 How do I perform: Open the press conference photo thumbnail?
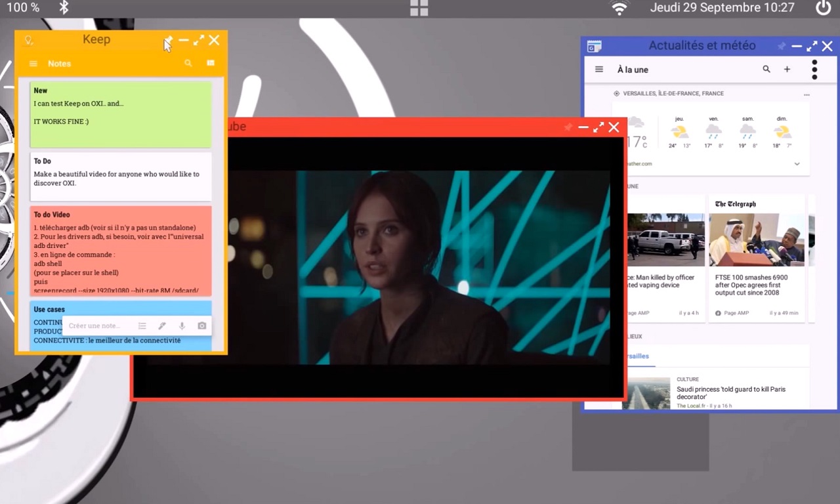pos(757,240)
